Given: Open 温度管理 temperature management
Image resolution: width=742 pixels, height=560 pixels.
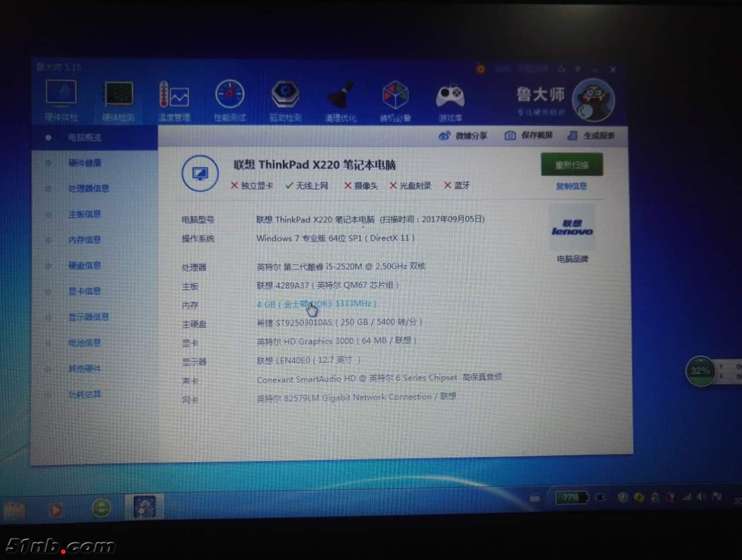Looking at the screenshot, I should pyautogui.click(x=174, y=101).
